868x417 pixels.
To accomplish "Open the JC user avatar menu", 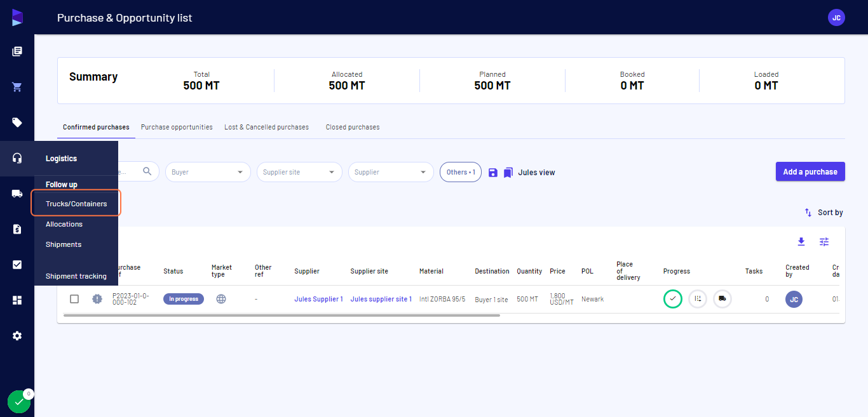I will 836,18.
